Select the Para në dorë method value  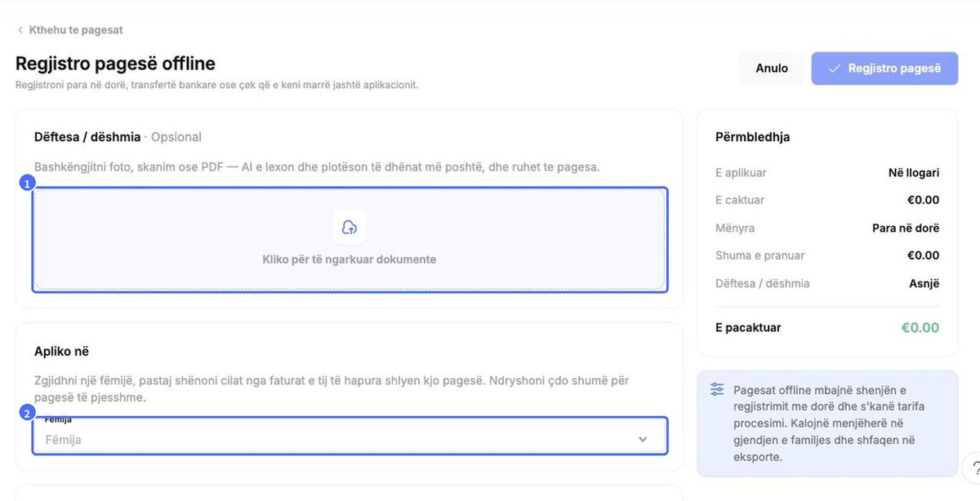(906, 228)
